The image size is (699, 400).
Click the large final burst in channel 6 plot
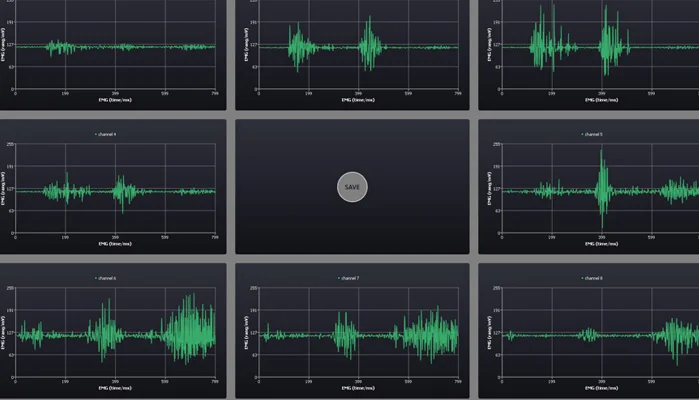[189, 329]
